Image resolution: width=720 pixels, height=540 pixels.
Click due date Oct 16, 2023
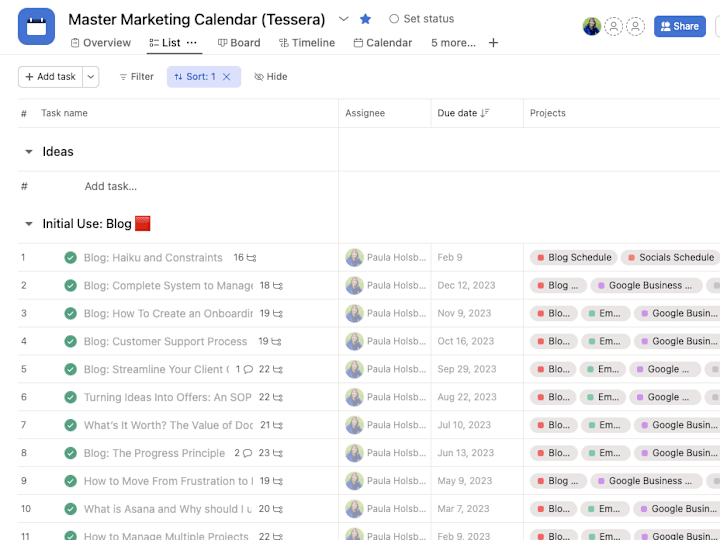click(x=466, y=341)
